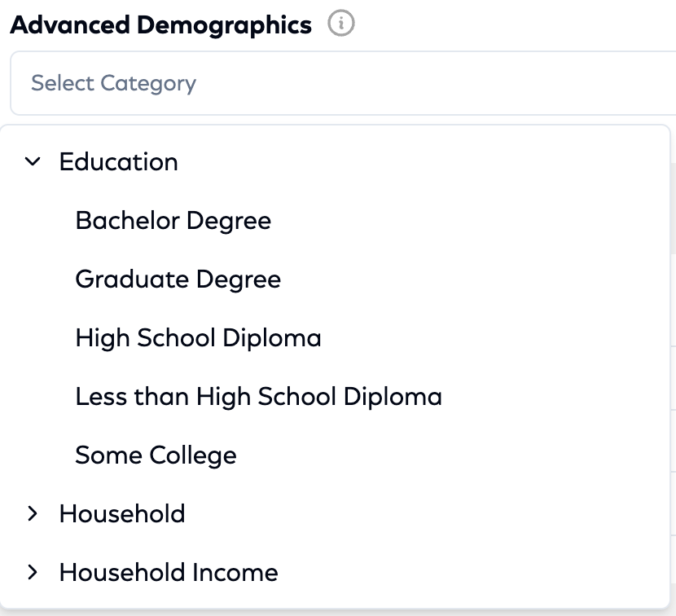Focus the Select Category placeholder text
Image resolution: width=676 pixels, height=616 pixels.
tap(114, 83)
